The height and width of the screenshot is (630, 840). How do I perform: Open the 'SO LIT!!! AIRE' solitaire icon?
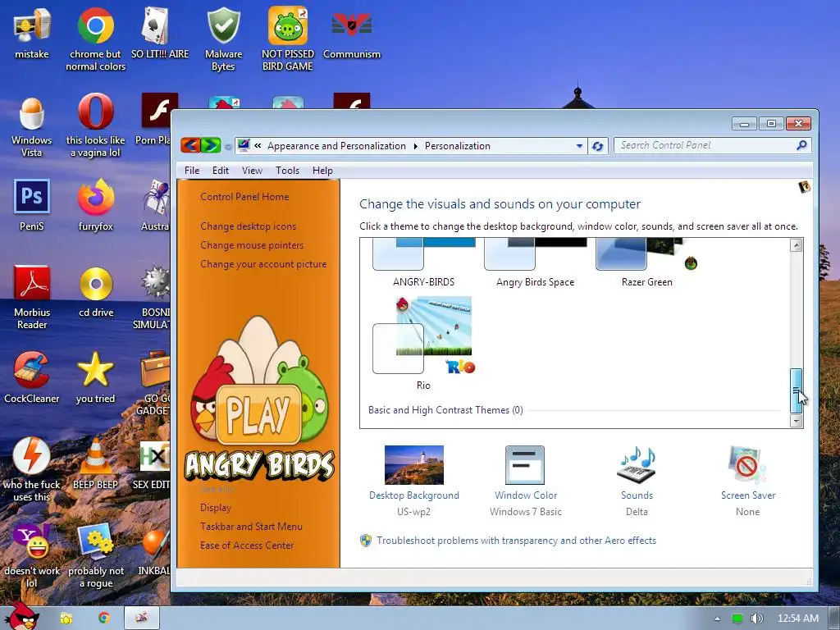pos(160,33)
